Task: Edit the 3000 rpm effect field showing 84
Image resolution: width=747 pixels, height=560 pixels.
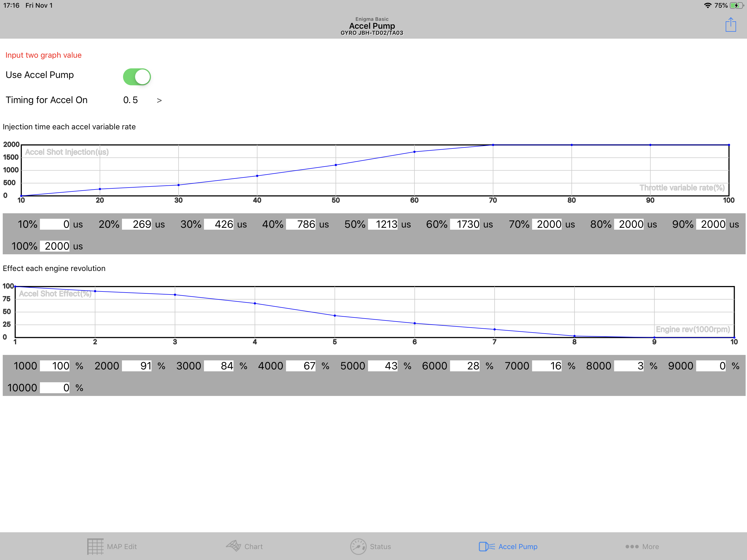Action: tap(219, 366)
